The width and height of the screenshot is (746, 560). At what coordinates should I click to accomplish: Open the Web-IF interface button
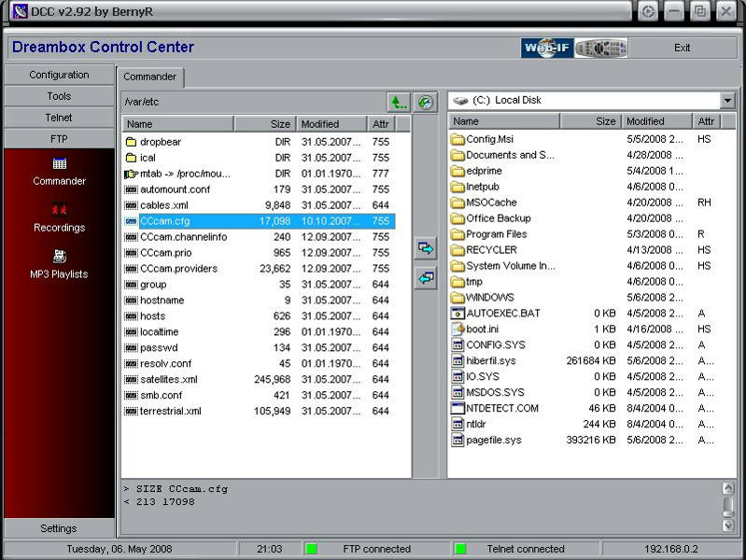coord(546,48)
